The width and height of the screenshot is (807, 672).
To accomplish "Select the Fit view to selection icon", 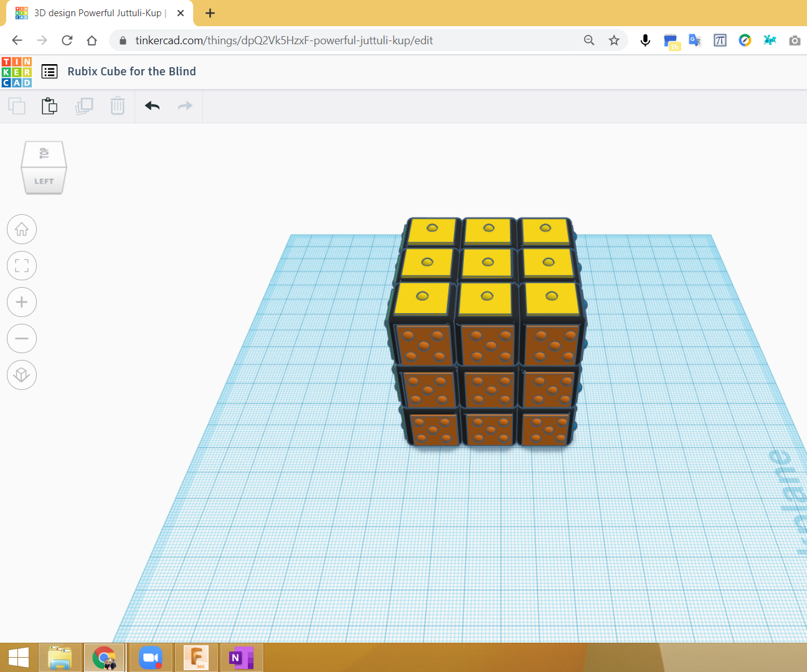I will (22, 266).
